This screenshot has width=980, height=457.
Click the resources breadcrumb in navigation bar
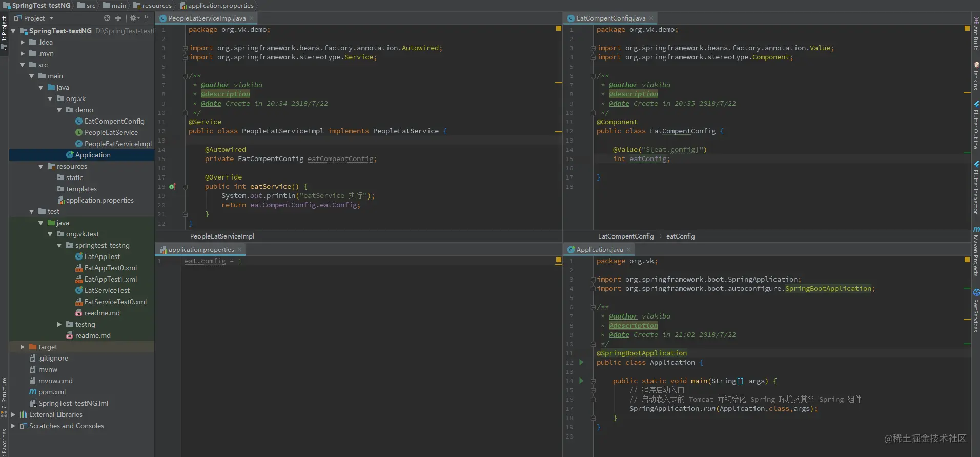coord(152,5)
